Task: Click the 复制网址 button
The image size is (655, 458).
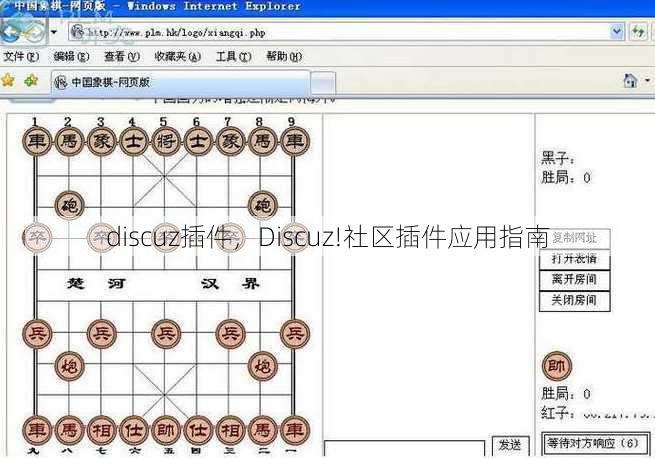Action: click(x=574, y=238)
